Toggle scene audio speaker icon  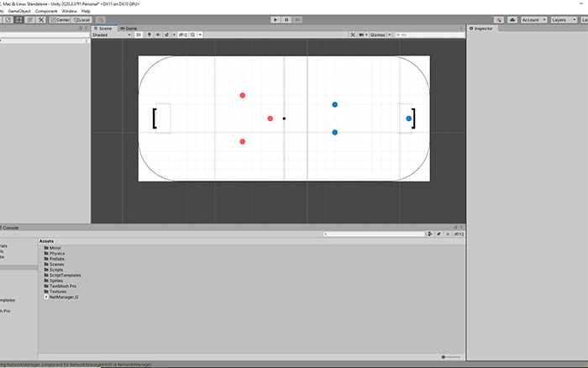tap(158, 35)
